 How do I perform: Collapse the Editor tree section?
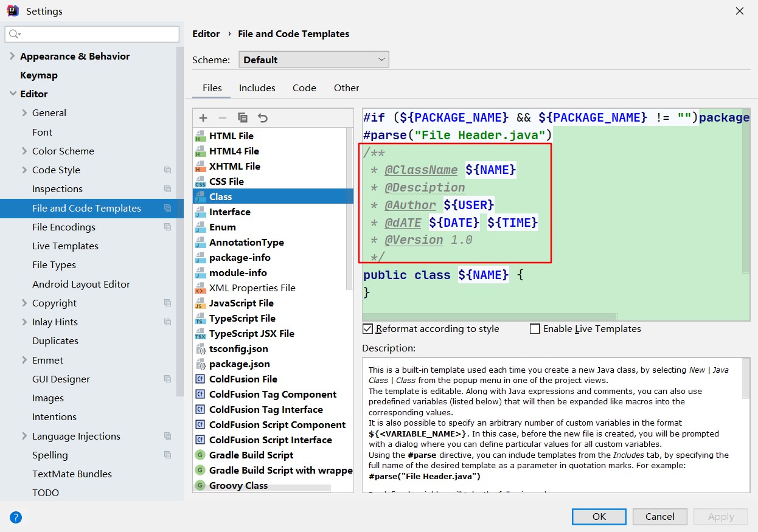coord(13,94)
